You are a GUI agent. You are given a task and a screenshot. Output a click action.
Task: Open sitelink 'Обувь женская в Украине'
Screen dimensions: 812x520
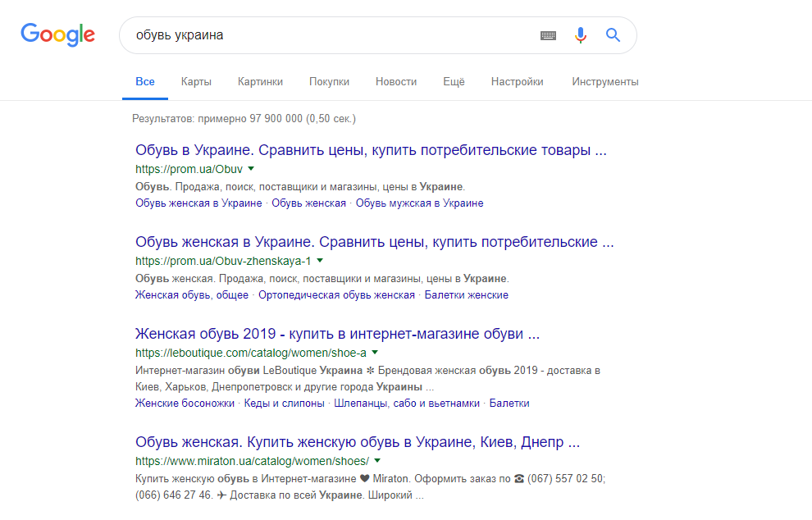tap(198, 203)
